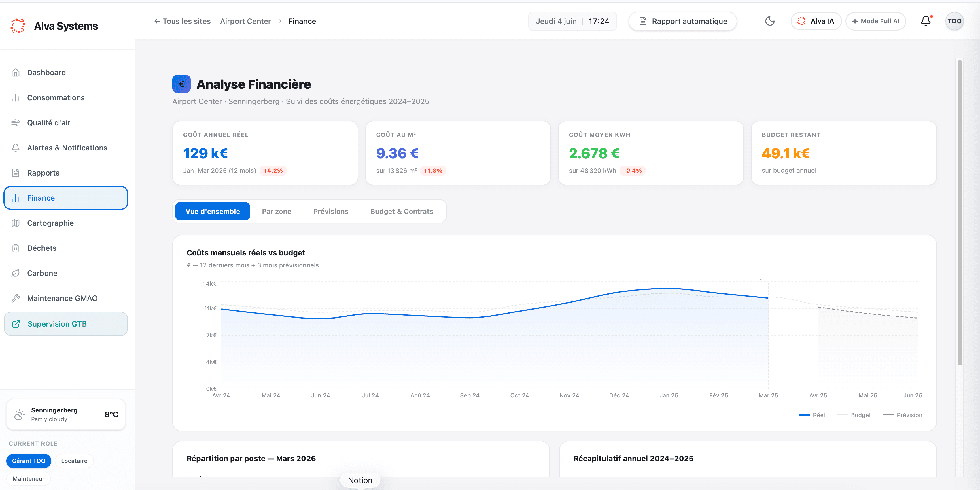Click the Alva Systems logo icon
Viewport: 980px width, 490px height.
[x=18, y=26]
